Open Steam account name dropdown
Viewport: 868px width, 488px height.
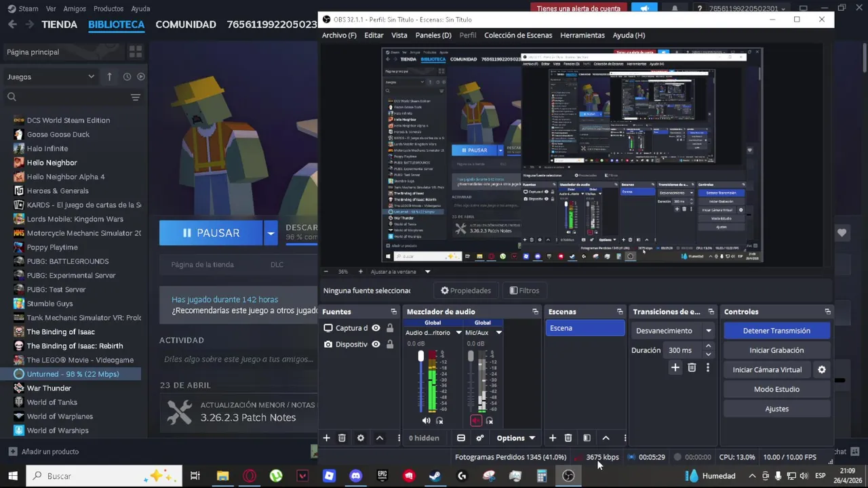click(x=747, y=9)
